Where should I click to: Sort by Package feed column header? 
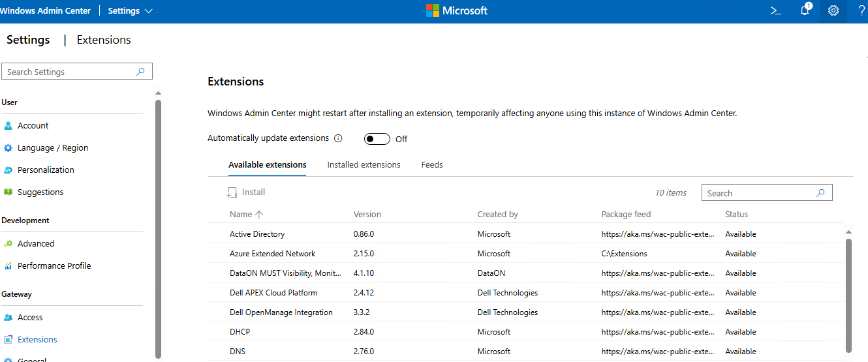click(x=627, y=214)
